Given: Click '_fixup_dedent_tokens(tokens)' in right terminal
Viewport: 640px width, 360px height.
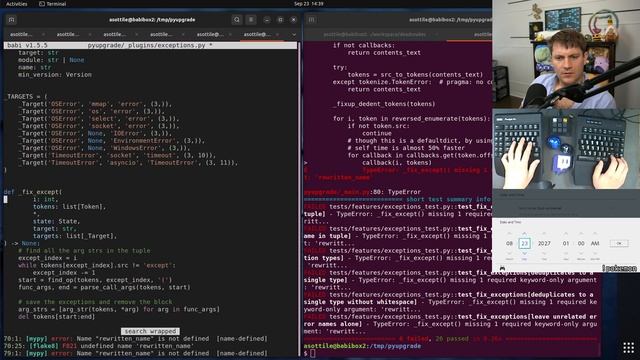Looking at the screenshot, I should point(384,104).
